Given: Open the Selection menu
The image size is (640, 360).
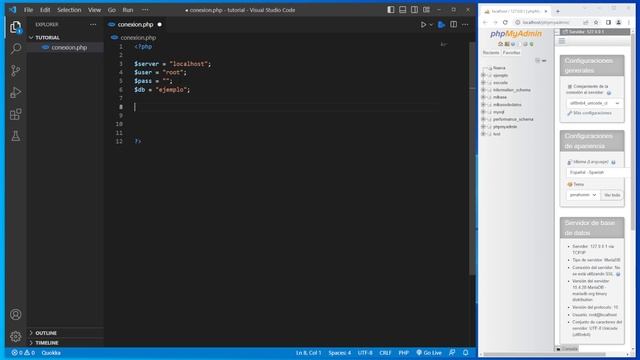Looking at the screenshot, I should (x=69, y=10).
